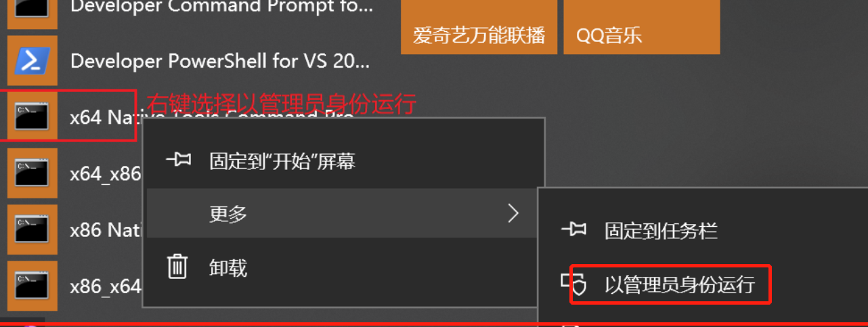Expand the 更多 submenu chevron arrow

point(513,214)
